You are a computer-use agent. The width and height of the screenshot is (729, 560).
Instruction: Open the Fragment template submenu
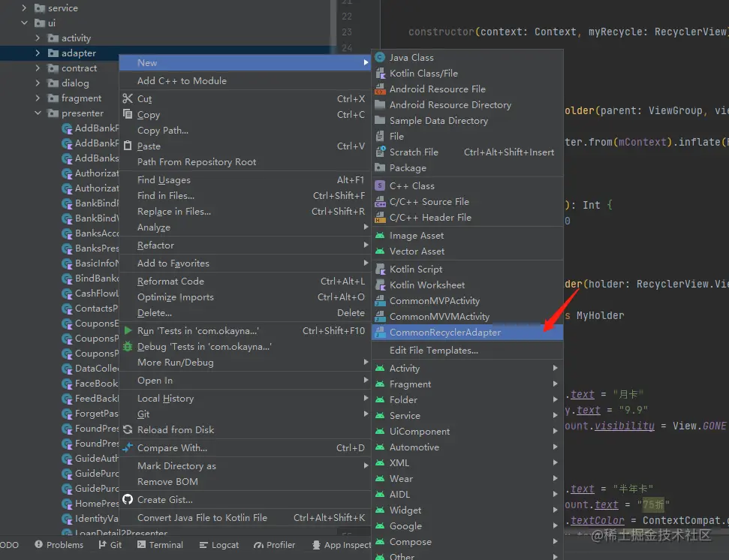(467, 384)
